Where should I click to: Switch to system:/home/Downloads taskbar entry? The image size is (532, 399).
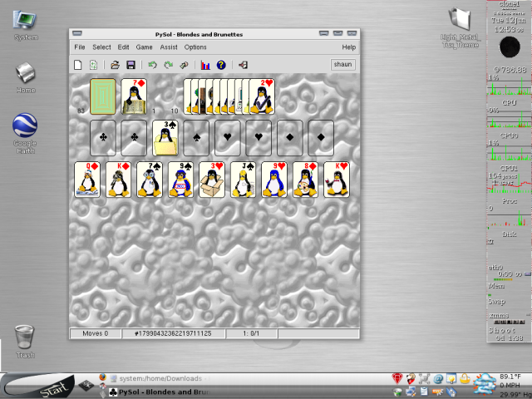pyautogui.click(x=160, y=378)
